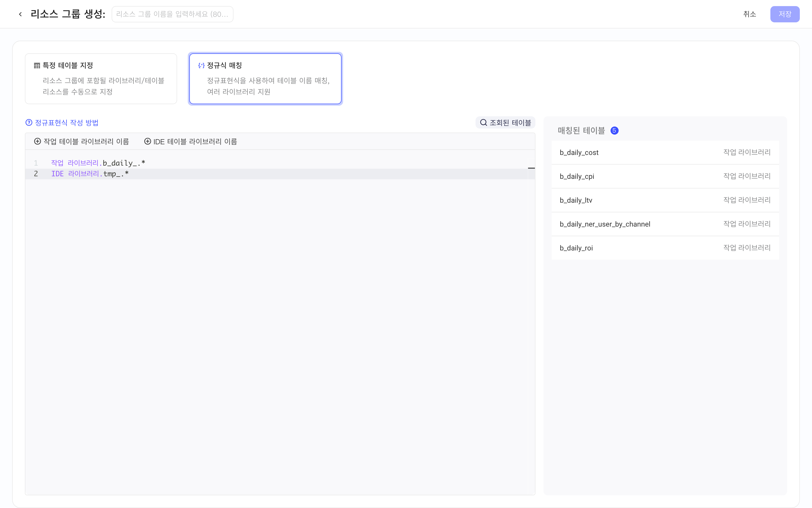This screenshot has width=812, height=508.
Task: Click the editor scrollbar marker
Action: click(532, 168)
